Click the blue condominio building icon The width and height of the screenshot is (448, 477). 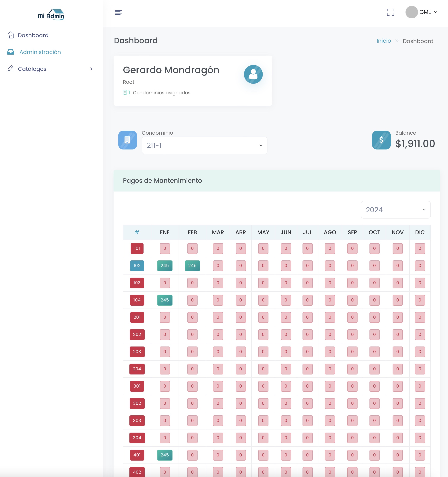(127, 140)
